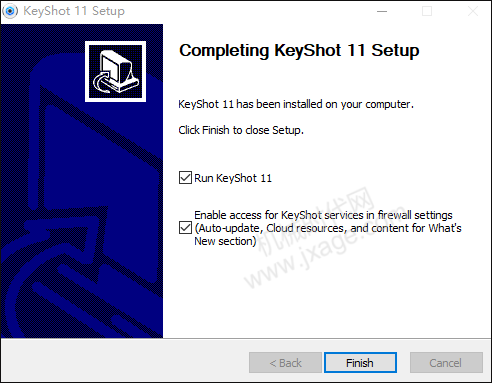Click the 'What's New section' text line
This screenshot has height=383, width=492.
(225, 241)
